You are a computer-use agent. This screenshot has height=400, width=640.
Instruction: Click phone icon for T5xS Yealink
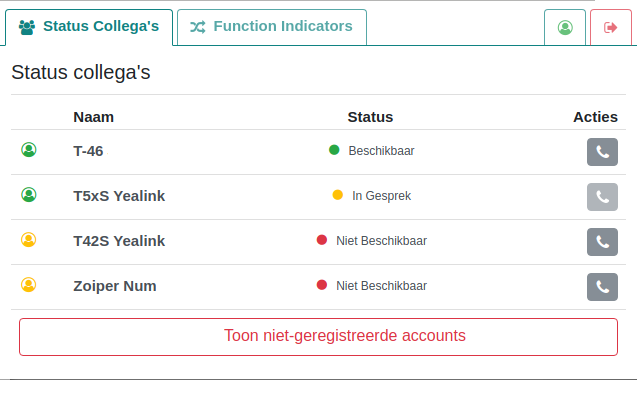[602, 197]
